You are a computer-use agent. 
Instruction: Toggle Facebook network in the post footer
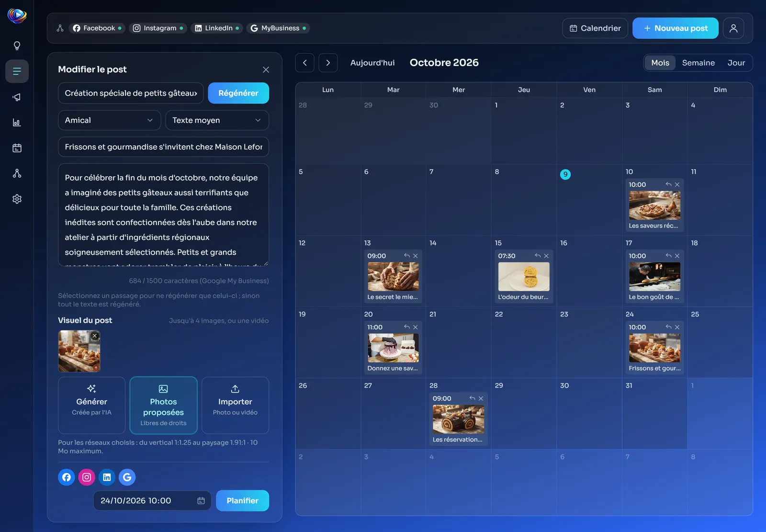[x=67, y=477]
